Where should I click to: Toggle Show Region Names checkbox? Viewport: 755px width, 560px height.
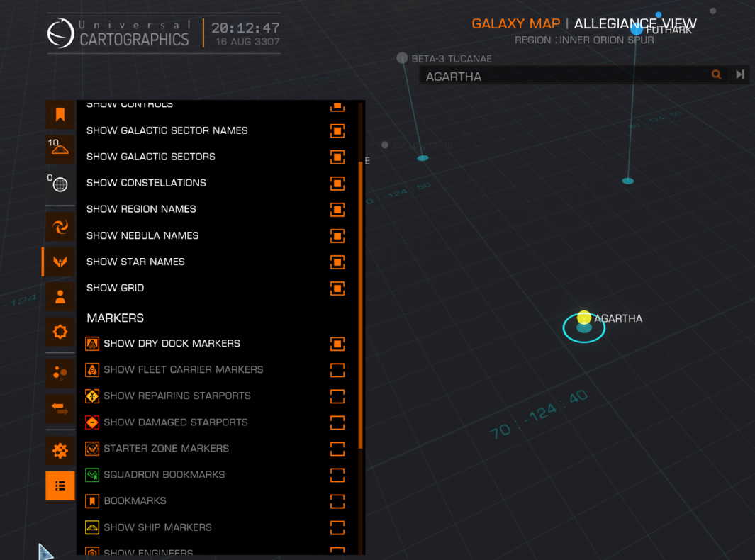[337, 209]
